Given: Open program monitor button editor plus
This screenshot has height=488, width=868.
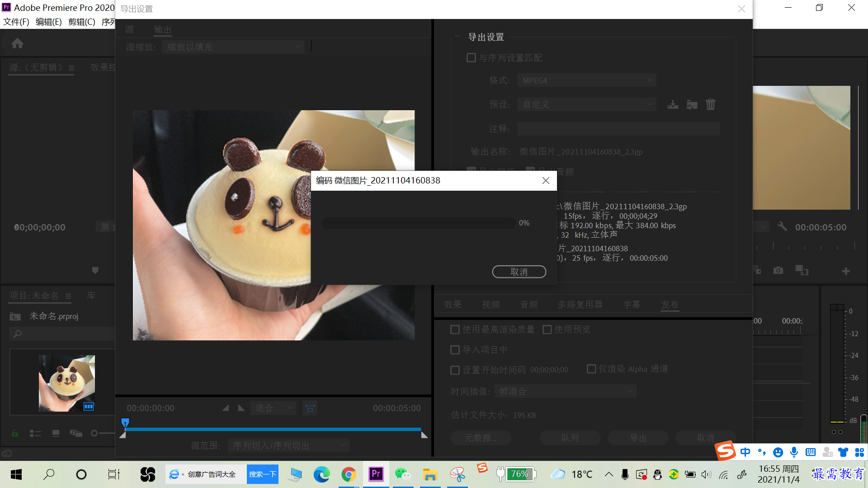Looking at the screenshot, I should pos(846,271).
